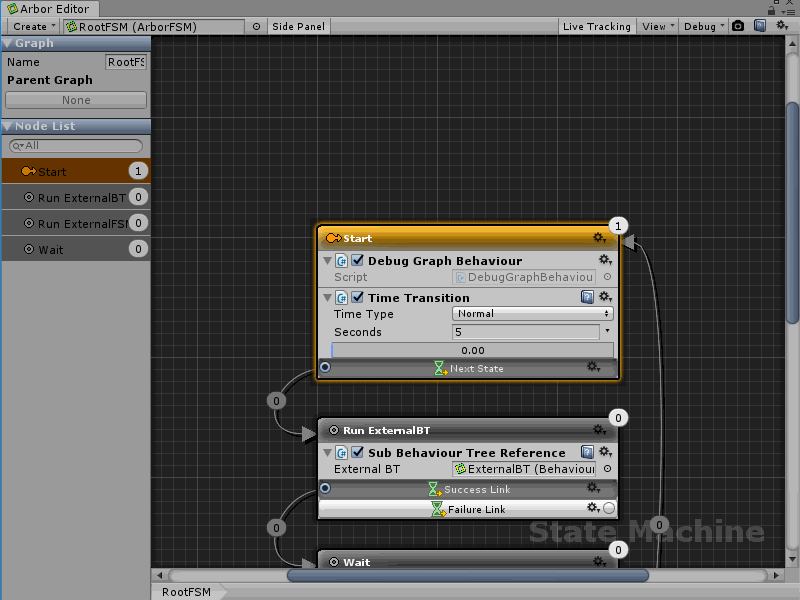
Task: Open the Debug menu
Action: [703, 26]
